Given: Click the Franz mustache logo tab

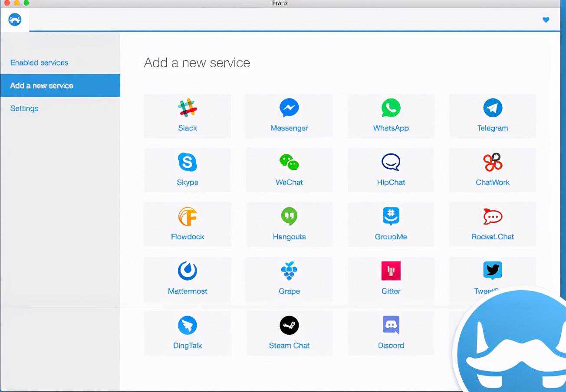Looking at the screenshot, I should [x=15, y=20].
